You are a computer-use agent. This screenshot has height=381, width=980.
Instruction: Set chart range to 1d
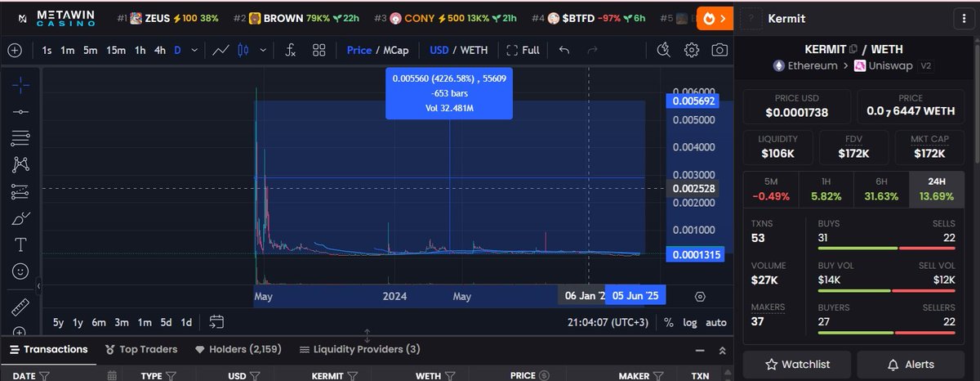click(x=186, y=322)
